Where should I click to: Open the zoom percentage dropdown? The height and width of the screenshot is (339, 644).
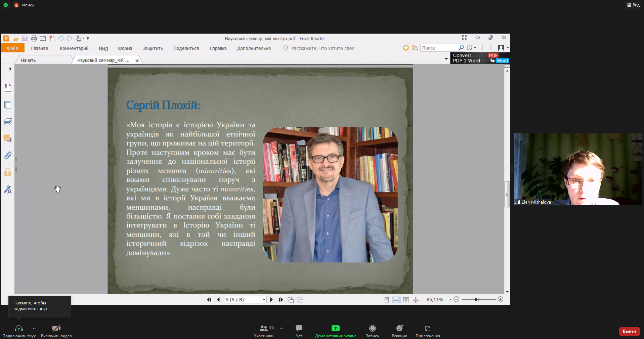tap(450, 300)
